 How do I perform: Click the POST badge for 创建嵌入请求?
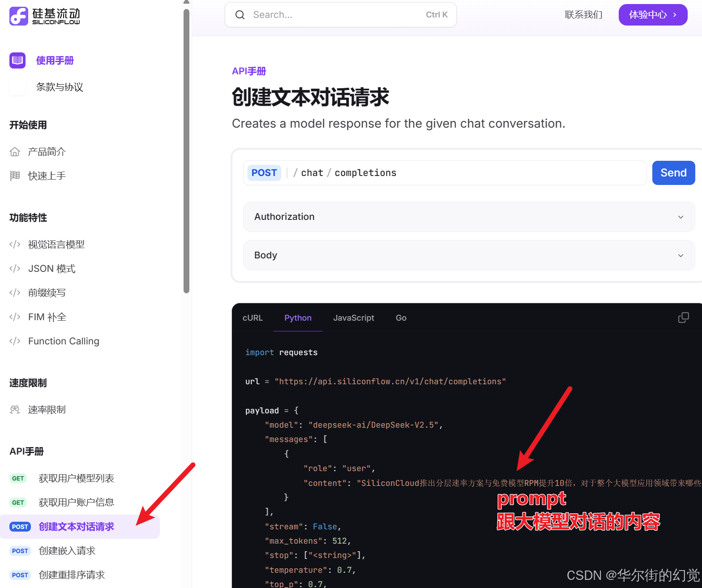20,551
